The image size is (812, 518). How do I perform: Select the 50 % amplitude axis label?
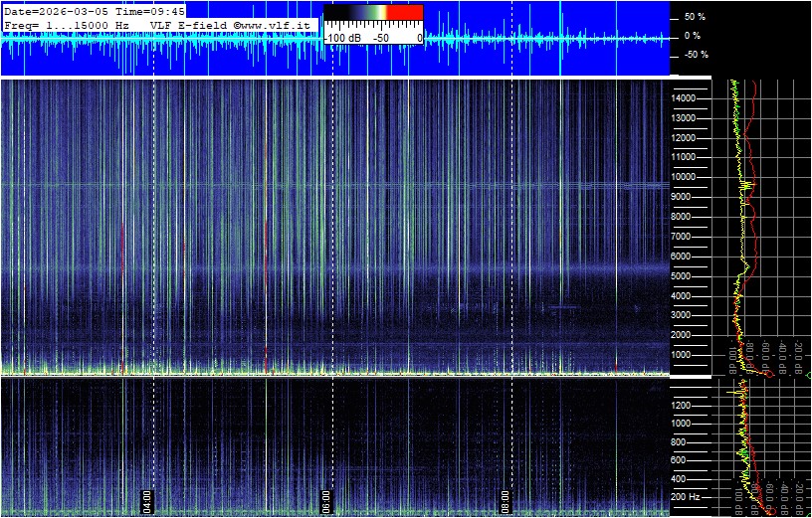click(x=694, y=17)
